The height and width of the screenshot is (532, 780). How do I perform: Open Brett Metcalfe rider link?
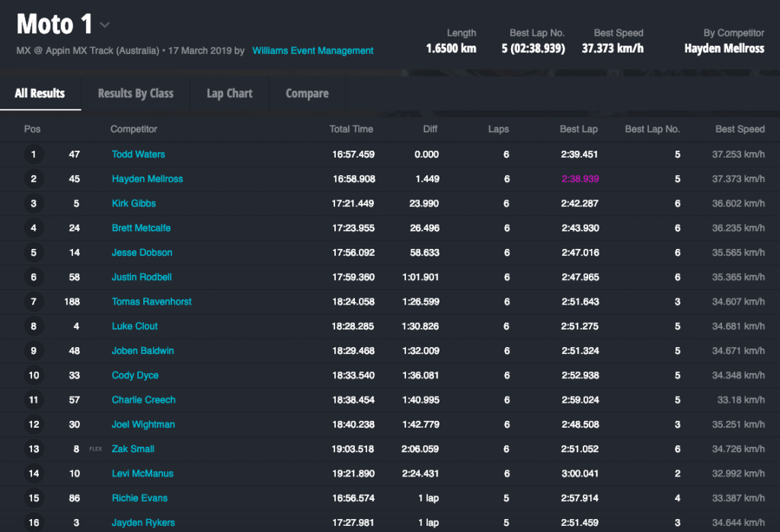click(x=141, y=228)
